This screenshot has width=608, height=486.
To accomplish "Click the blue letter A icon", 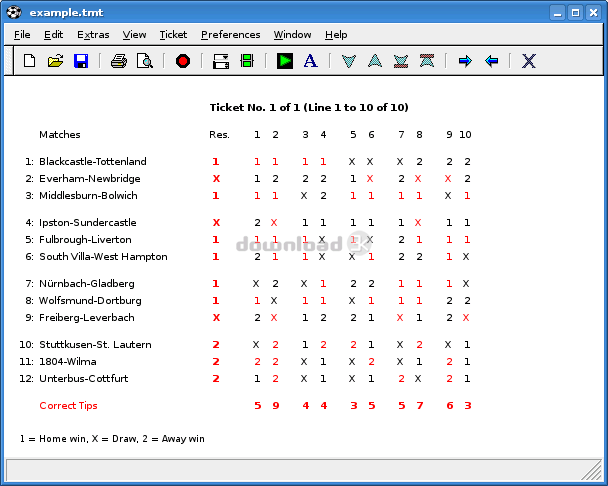I will pyautogui.click(x=311, y=61).
